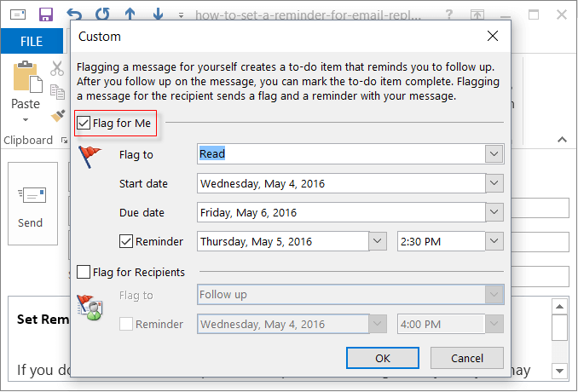Open the Clipboard group dialog launcher
Image resolution: width=578 pixels, height=392 pixels.
[x=64, y=141]
